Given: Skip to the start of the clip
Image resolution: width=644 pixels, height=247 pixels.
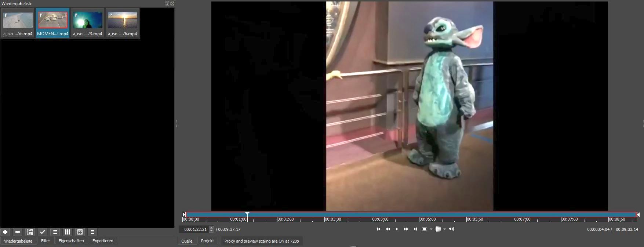Looking at the screenshot, I should tap(379, 229).
